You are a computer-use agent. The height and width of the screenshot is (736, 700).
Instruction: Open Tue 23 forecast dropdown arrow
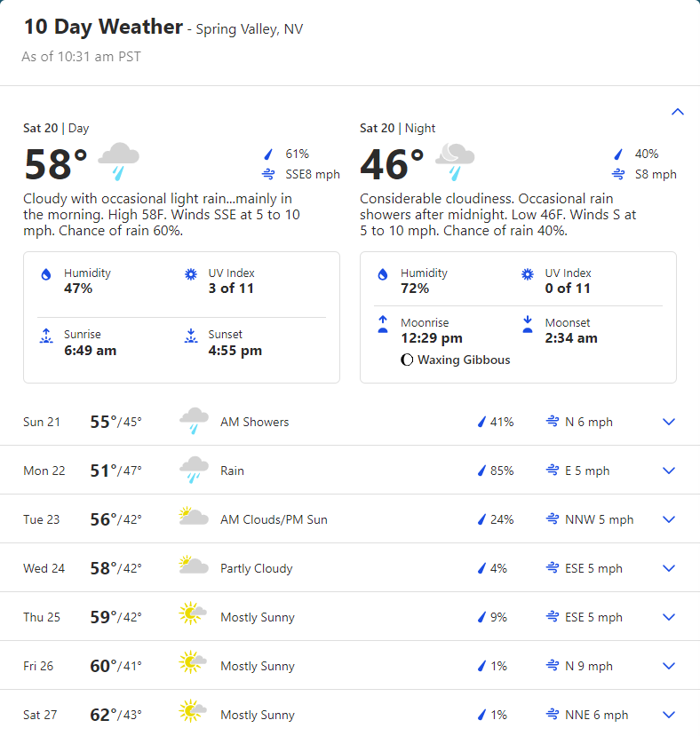(x=670, y=519)
